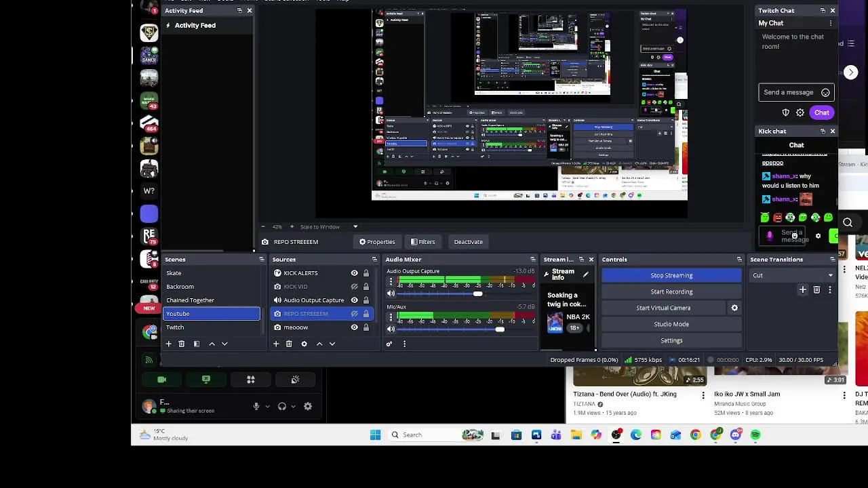
Task: Select the Chained Together scene
Action: 212,300
